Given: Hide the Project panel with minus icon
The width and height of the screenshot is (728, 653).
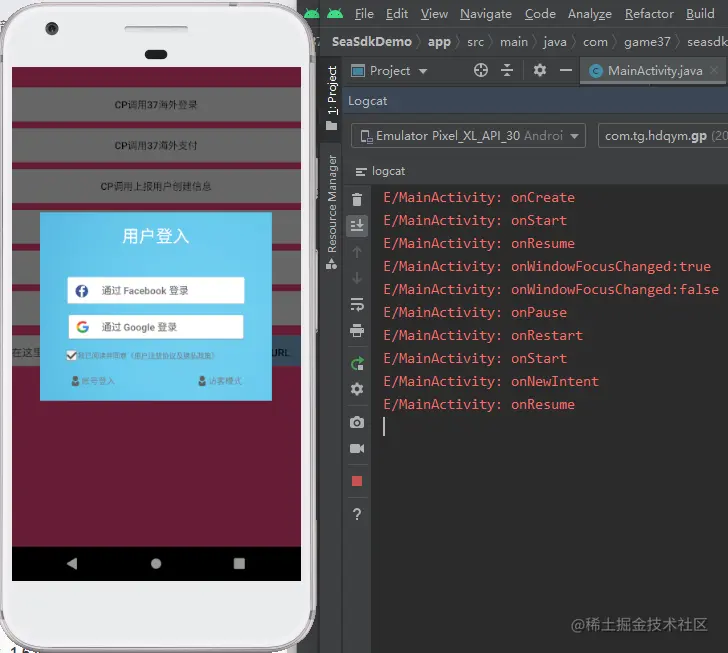Looking at the screenshot, I should [x=566, y=70].
